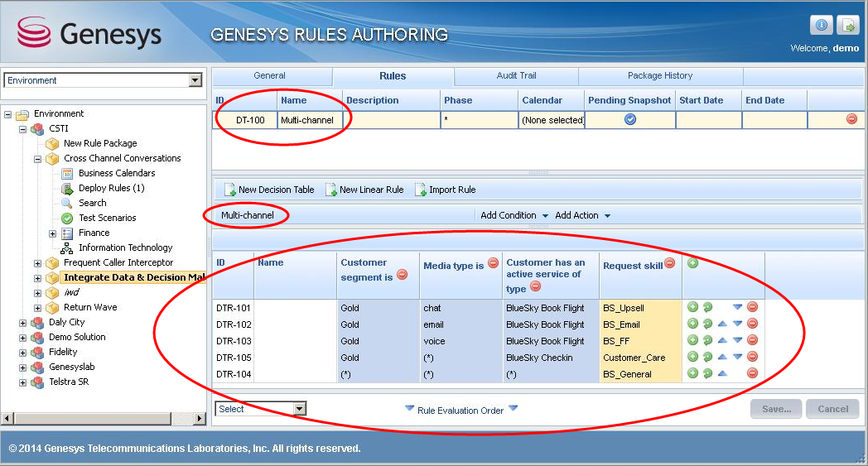Add a row after DTR-101
Screen dimensions: 868x466
[x=692, y=307]
